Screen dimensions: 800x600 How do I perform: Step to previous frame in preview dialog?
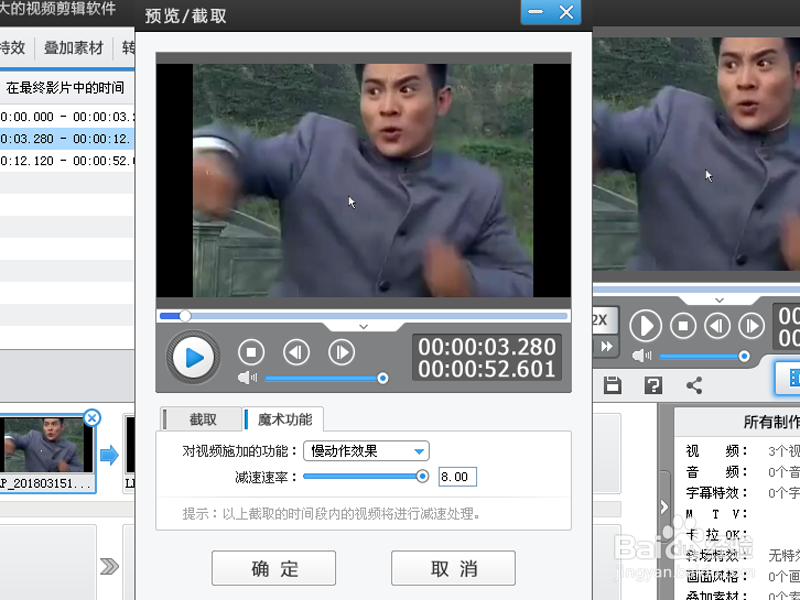[296, 352]
